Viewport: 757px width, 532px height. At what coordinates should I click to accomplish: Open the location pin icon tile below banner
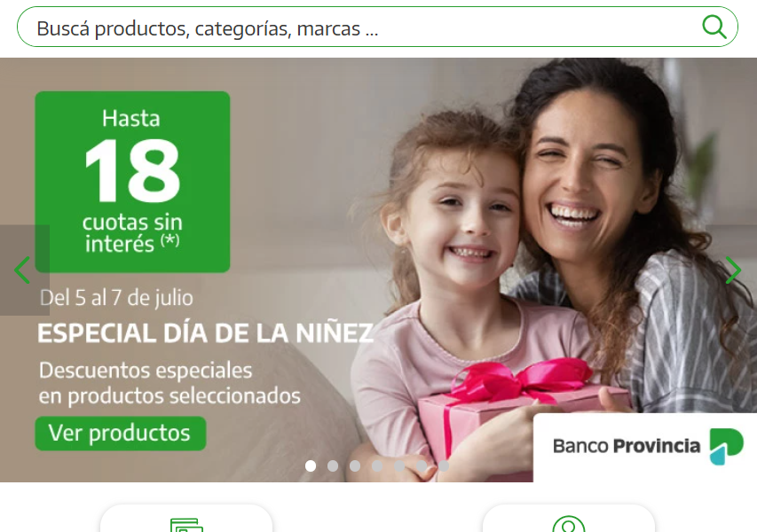569,519
